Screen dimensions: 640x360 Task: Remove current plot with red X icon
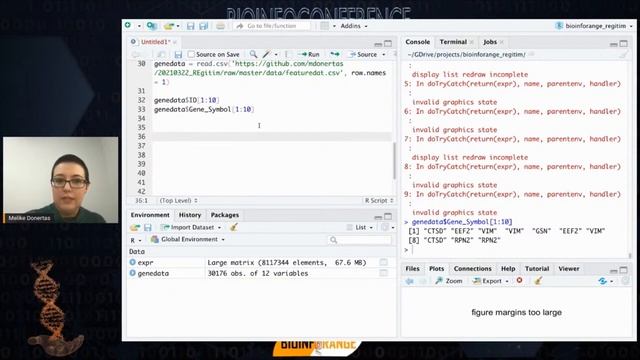coord(519,280)
